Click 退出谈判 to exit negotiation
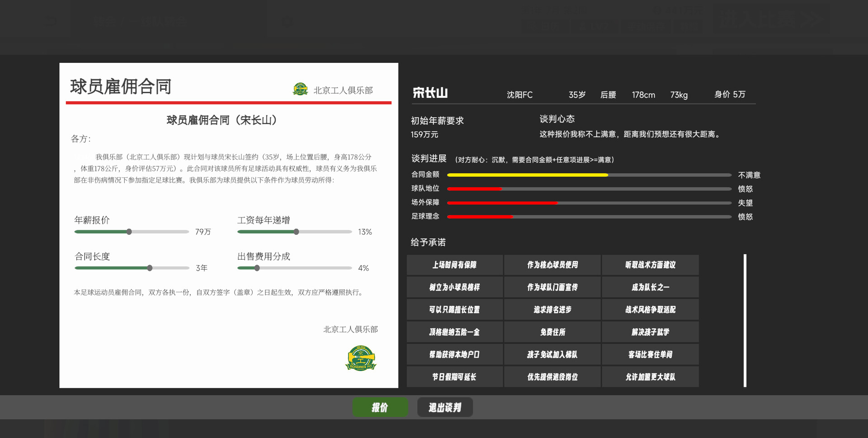868x438 pixels. (x=445, y=407)
